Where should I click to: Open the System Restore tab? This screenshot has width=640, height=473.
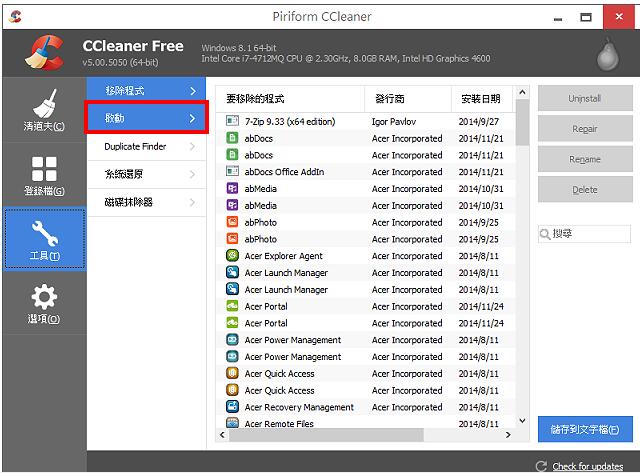tap(146, 175)
